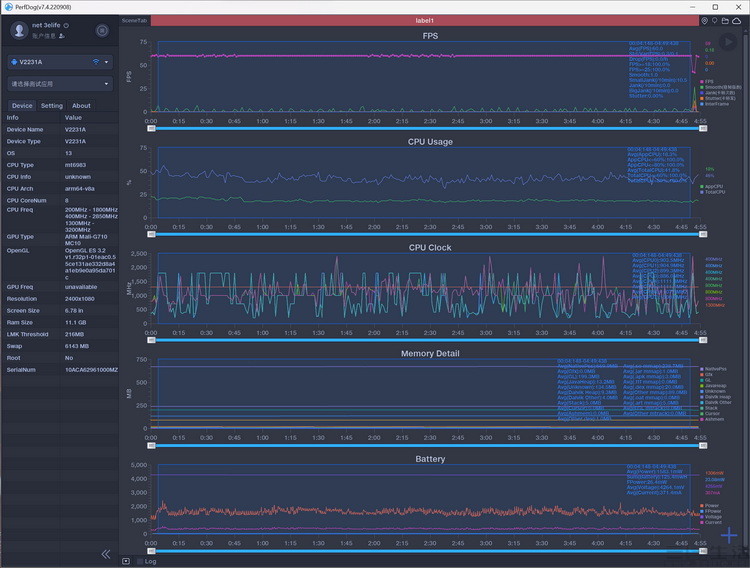Toggle the Log checkbox
750x568 pixels.
click(140, 561)
